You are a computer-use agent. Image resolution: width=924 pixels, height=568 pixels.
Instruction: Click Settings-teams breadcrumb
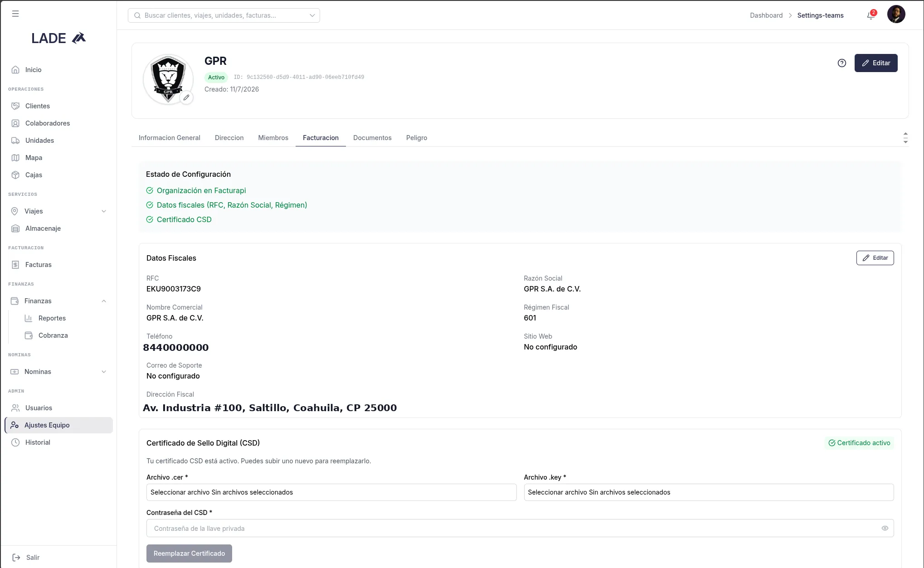[820, 15]
